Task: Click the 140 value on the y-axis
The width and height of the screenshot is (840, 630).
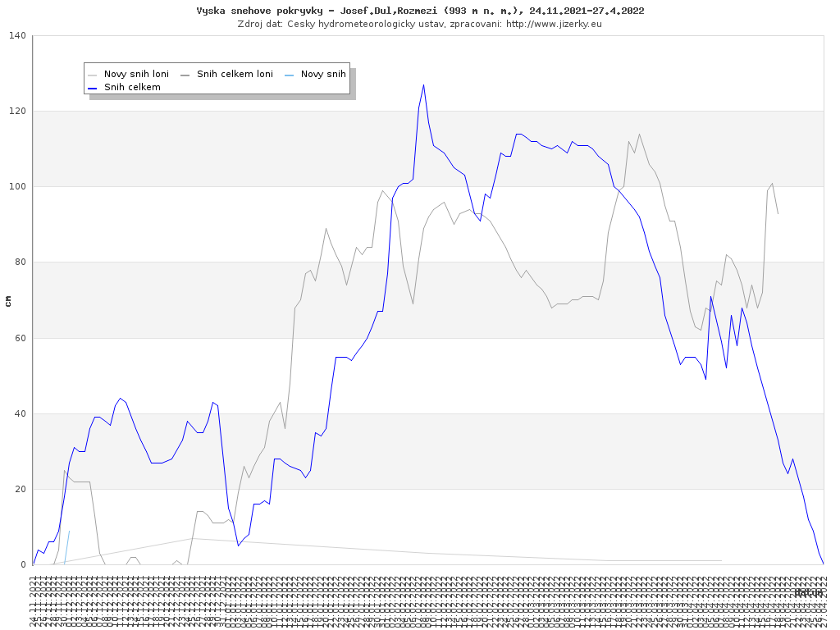Action: pos(17,35)
